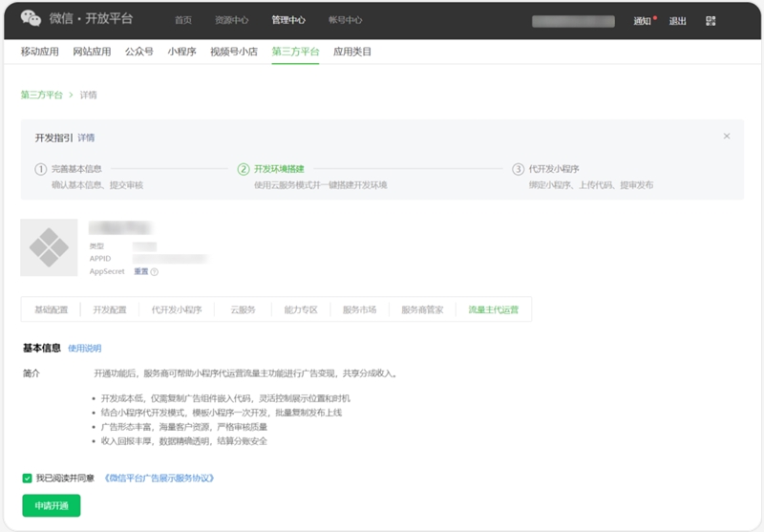Click step 2 circle 开发环境搭建
The width and height of the screenshot is (764, 532).
click(x=244, y=169)
